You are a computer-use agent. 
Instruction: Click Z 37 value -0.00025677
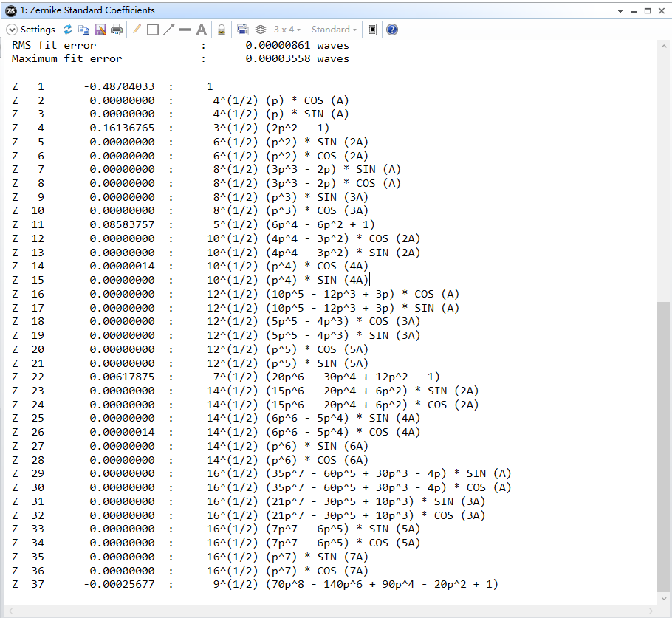pyautogui.click(x=119, y=584)
